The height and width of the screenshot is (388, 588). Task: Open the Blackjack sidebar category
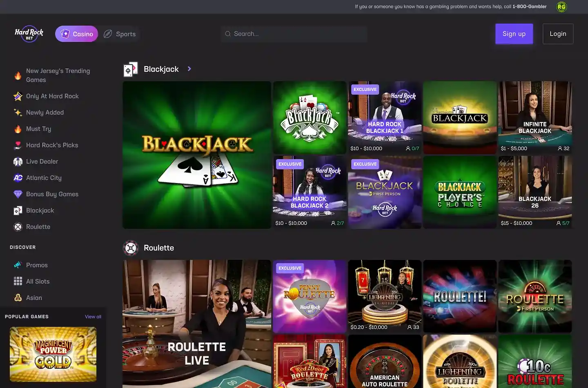[x=40, y=210]
